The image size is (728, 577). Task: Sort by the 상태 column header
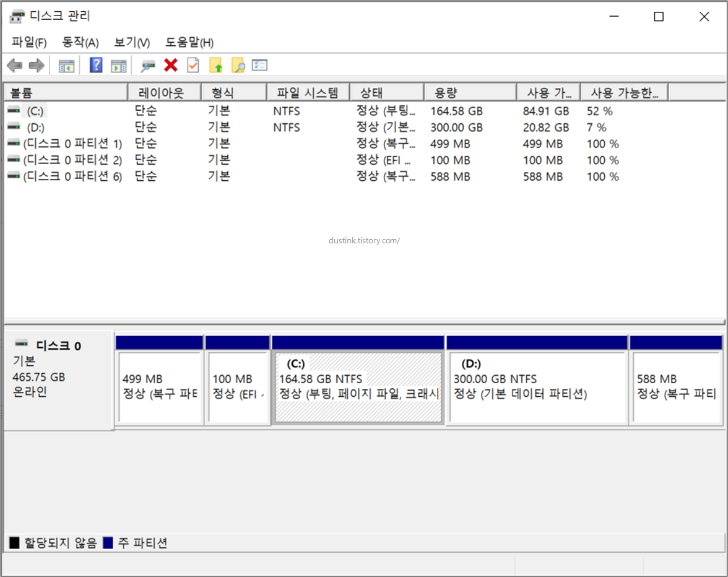pos(387,93)
